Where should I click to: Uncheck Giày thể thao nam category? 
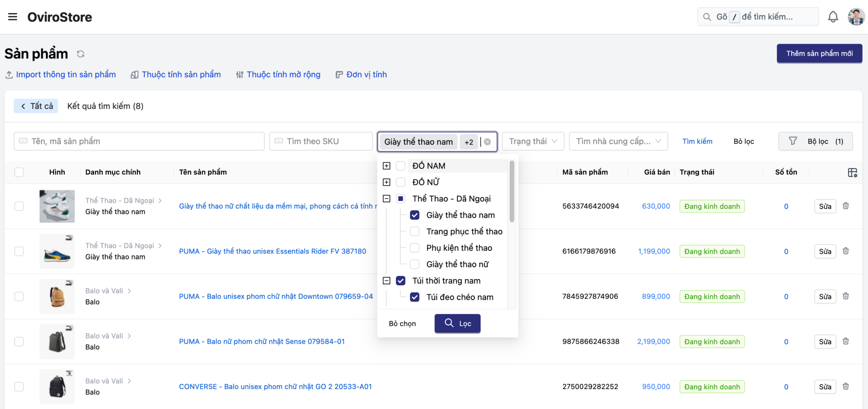414,215
